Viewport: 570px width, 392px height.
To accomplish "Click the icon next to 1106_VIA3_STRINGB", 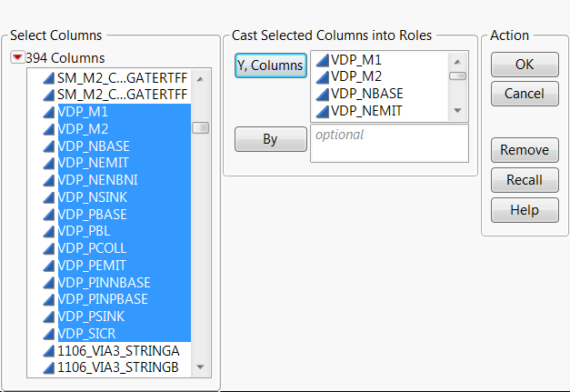I will pyautogui.click(x=49, y=367).
